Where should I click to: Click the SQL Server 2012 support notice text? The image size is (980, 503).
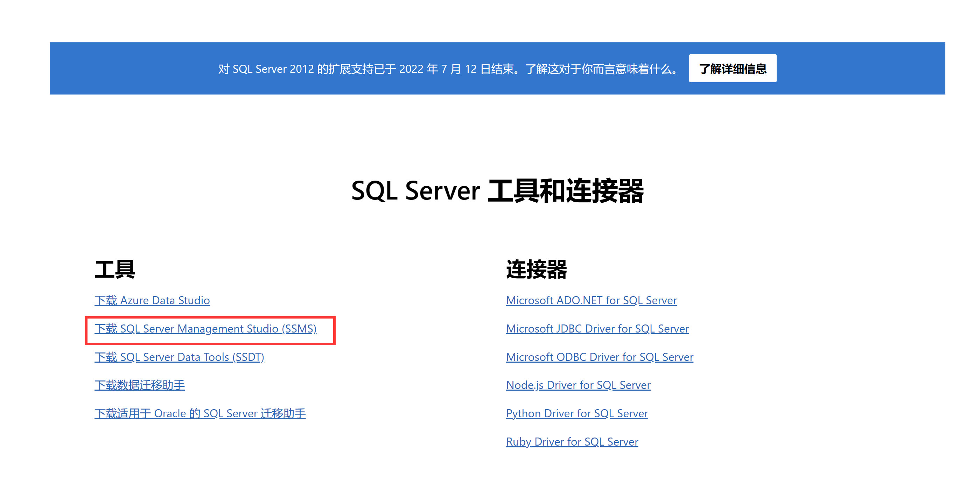point(448,69)
